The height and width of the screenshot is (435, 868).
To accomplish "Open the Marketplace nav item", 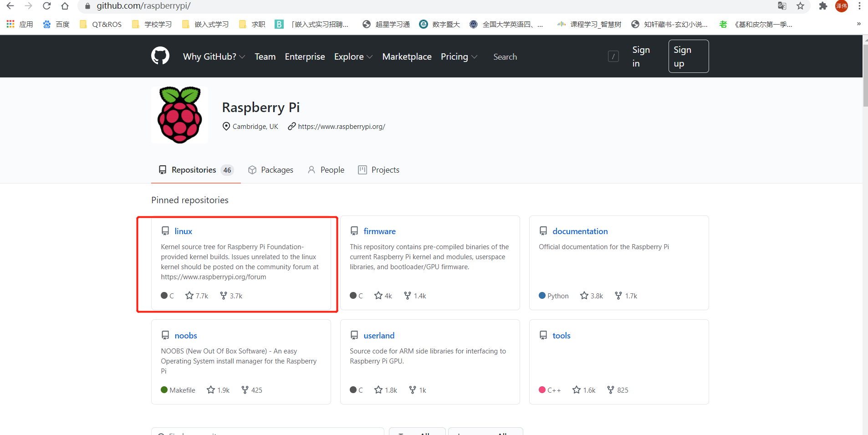I will (x=407, y=56).
